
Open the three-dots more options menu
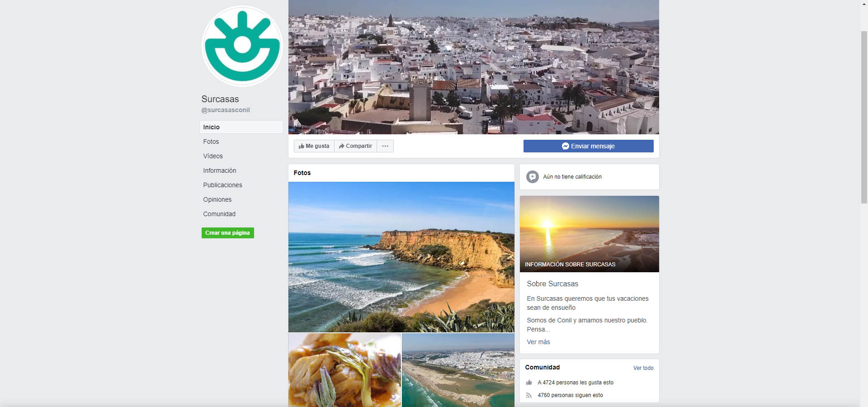(385, 146)
